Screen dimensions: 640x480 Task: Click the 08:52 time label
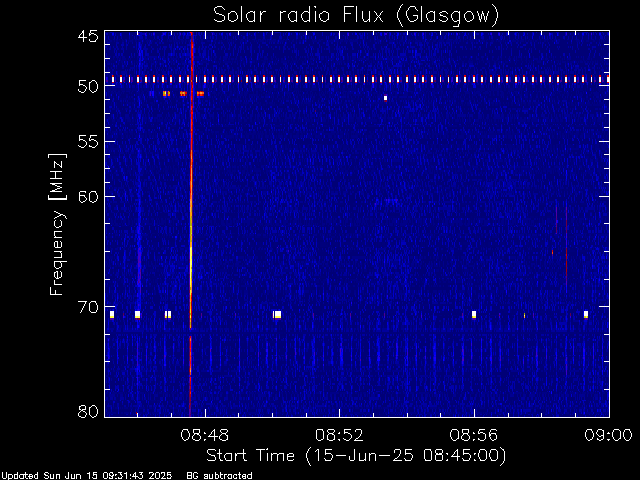tap(339, 436)
